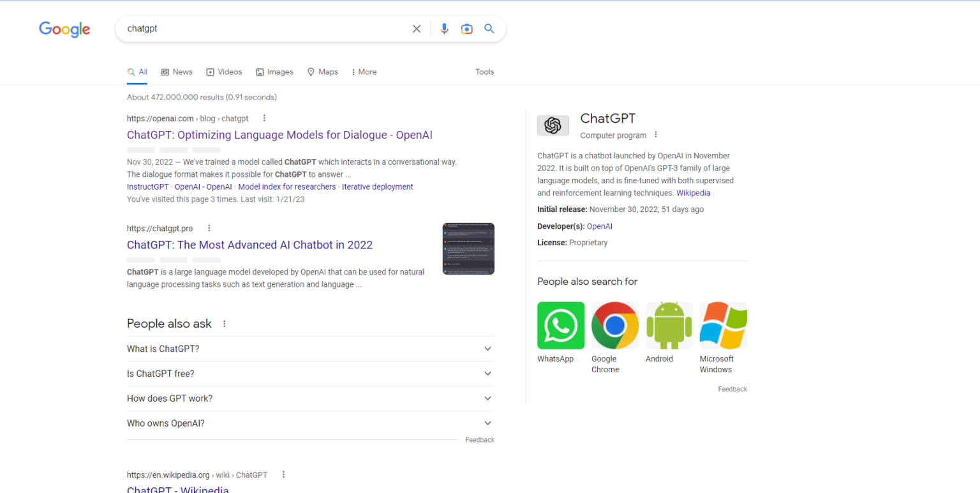Open the ChatGPT: Optimizing Language Models result
The width and height of the screenshot is (980, 493).
pyautogui.click(x=279, y=135)
